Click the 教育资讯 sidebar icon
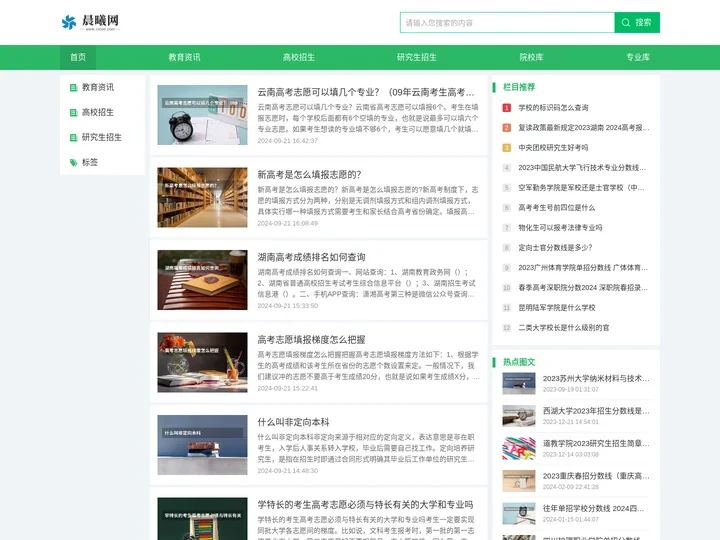This screenshot has height=540, width=720. click(73, 87)
